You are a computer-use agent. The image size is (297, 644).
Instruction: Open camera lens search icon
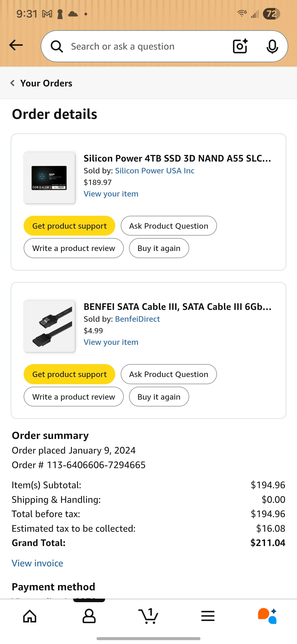coord(240,46)
